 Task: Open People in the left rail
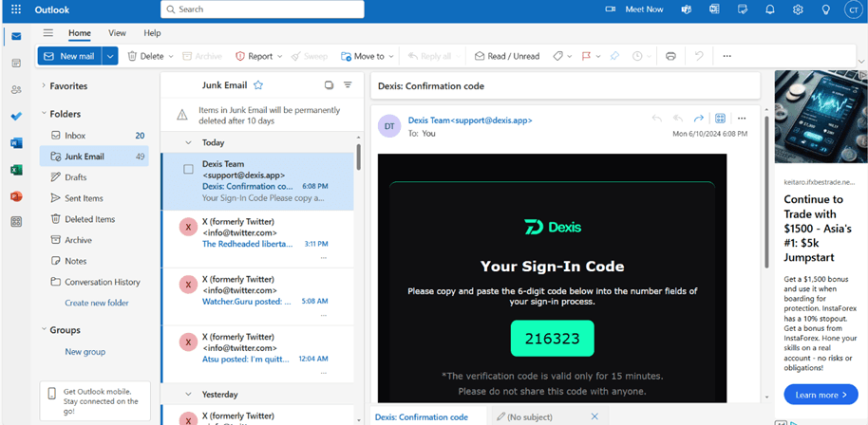point(16,89)
